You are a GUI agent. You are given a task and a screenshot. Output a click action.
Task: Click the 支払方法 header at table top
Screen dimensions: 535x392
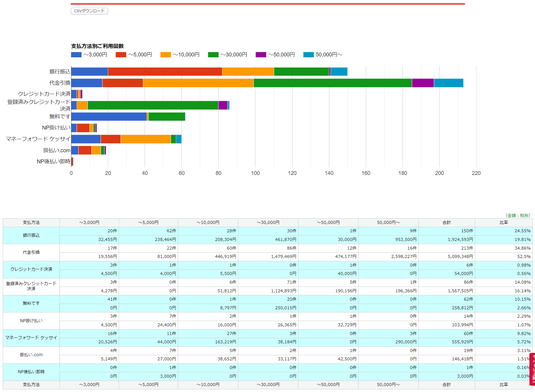click(x=31, y=222)
